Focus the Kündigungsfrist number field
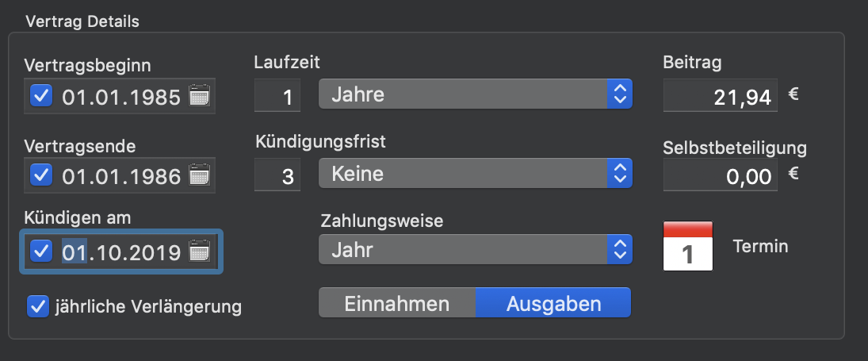Image resolution: width=868 pixels, height=361 pixels. click(x=277, y=175)
